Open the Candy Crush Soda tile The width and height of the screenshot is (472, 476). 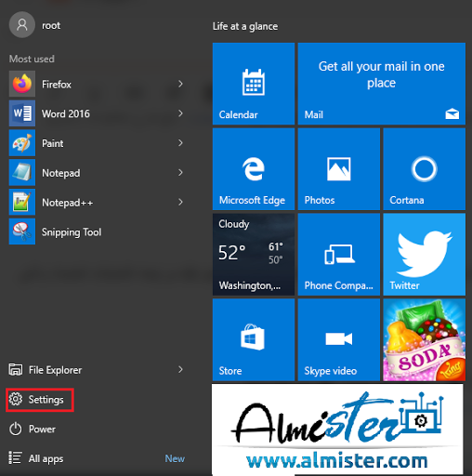click(x=424, y=339)
